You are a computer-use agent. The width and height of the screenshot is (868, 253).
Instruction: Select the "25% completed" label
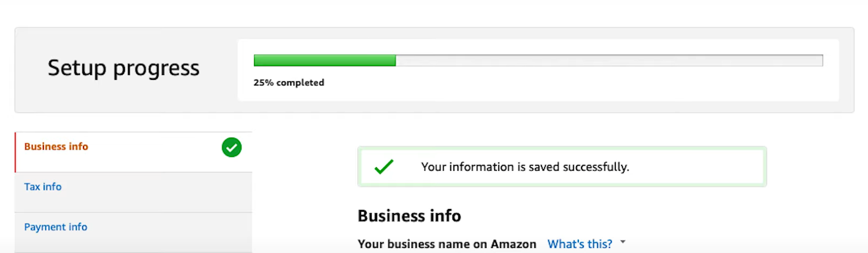[x=289, y=83]
